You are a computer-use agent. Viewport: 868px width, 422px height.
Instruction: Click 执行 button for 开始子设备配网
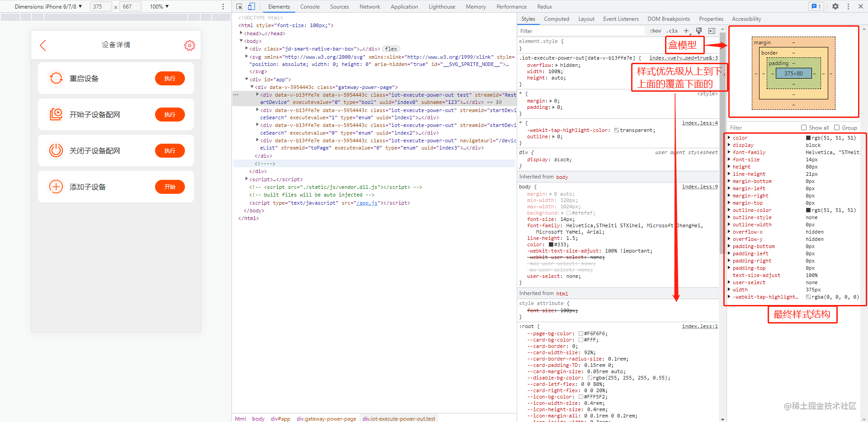pos(170,114)
